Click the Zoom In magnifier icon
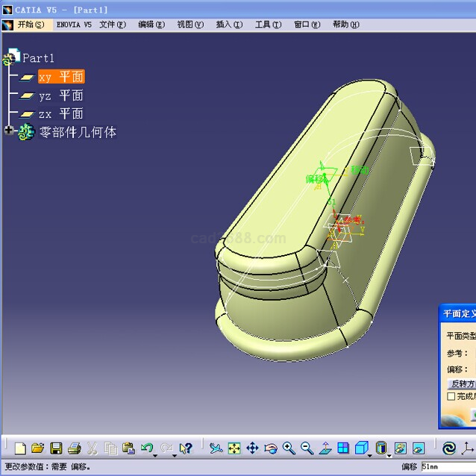Image resolution: width=476 pixels, height=476 pixels. point(289,448)
